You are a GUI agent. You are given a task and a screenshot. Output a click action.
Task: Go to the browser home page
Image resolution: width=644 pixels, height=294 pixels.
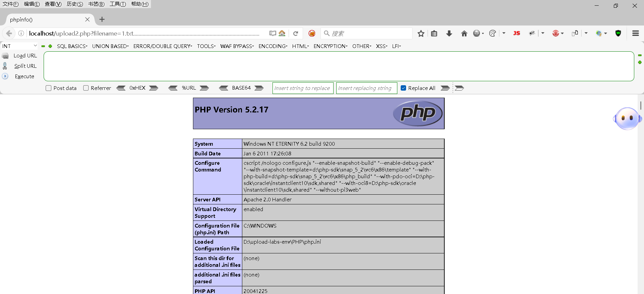[x=464, y=33]
